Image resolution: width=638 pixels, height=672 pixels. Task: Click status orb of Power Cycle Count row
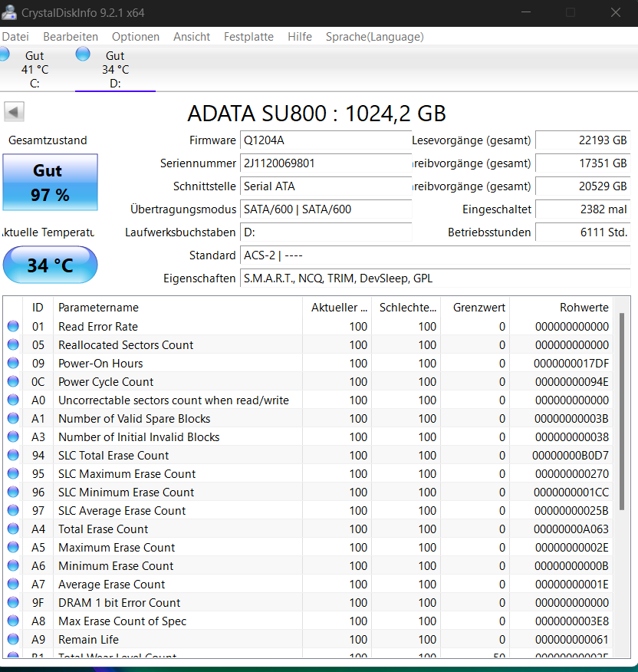click(13, 381)
